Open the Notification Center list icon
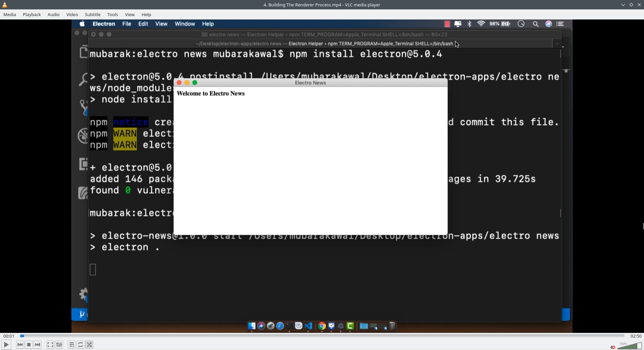This screenshot has height=350, width=644. (x=560, y=24)
